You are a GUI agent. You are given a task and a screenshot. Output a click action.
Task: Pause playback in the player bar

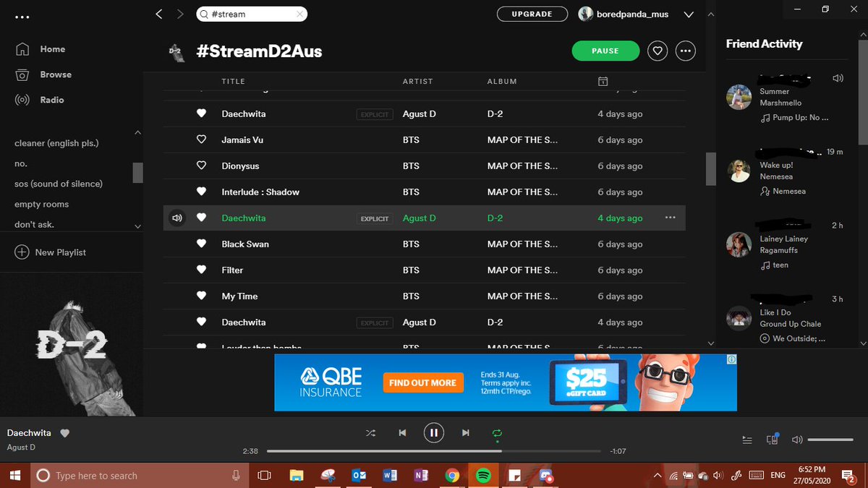pos(433,433)
